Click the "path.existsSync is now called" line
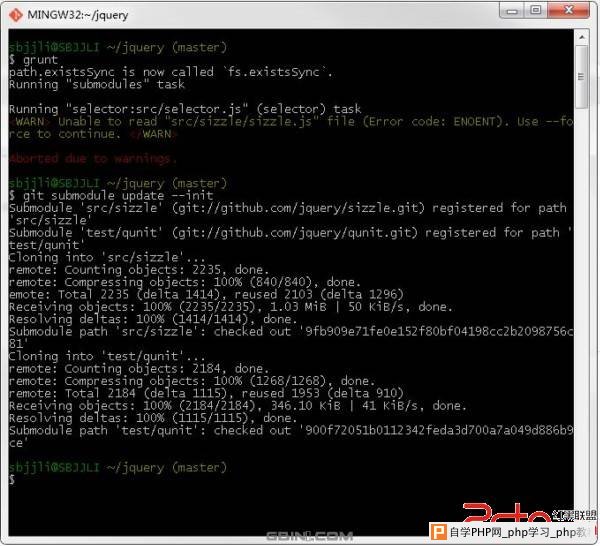 (x=171, y=72)
